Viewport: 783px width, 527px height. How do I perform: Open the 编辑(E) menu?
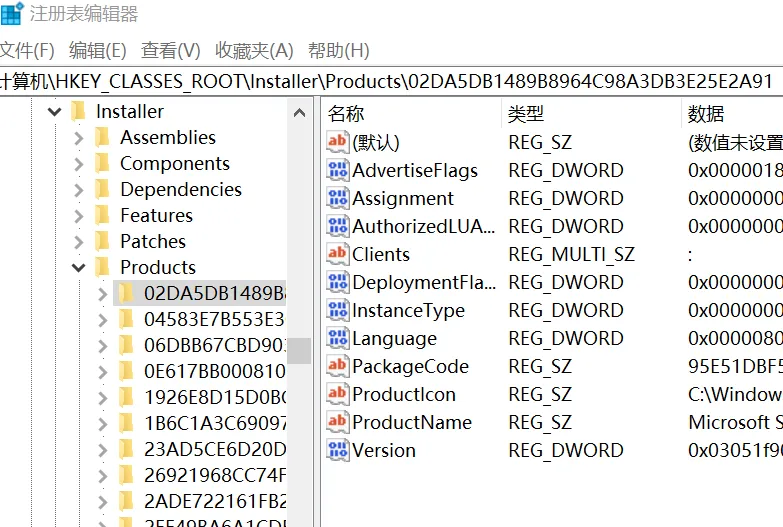tap(97, 50)
